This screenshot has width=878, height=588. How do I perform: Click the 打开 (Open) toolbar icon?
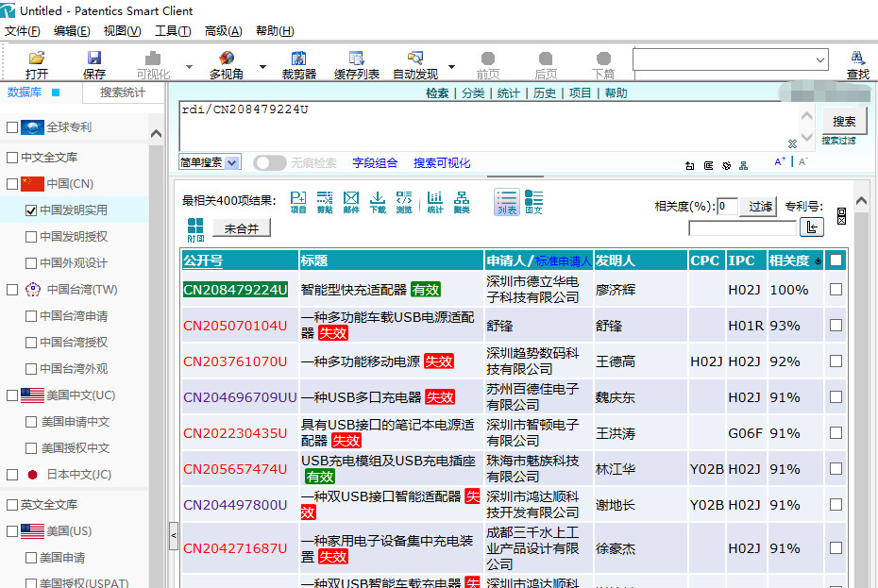click(37, 65)
